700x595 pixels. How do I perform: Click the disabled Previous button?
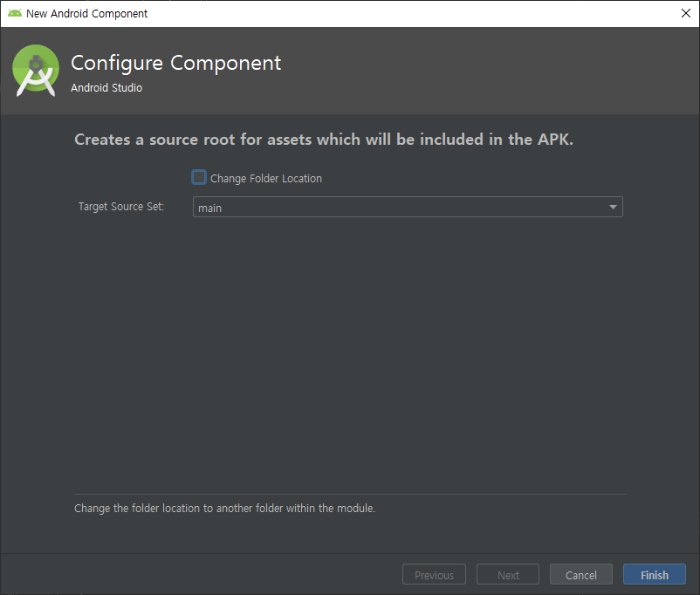point(434,574)
